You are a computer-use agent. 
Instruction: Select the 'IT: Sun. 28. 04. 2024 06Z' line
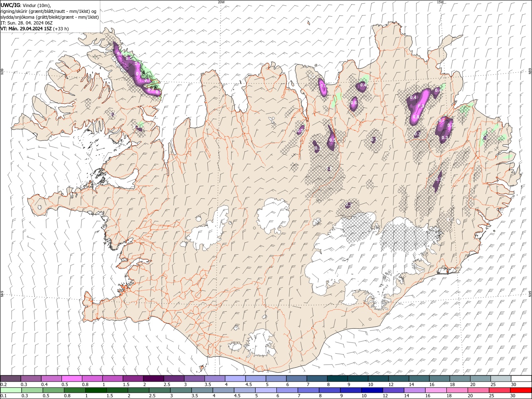tap(27, 22)
